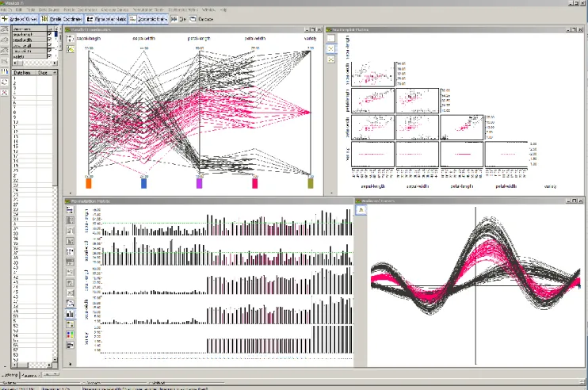Click the refresh-arrows icon in Permutation Matrix toolbar
The width and height of the screenshot is (588, 390).
tap(70, 304)
